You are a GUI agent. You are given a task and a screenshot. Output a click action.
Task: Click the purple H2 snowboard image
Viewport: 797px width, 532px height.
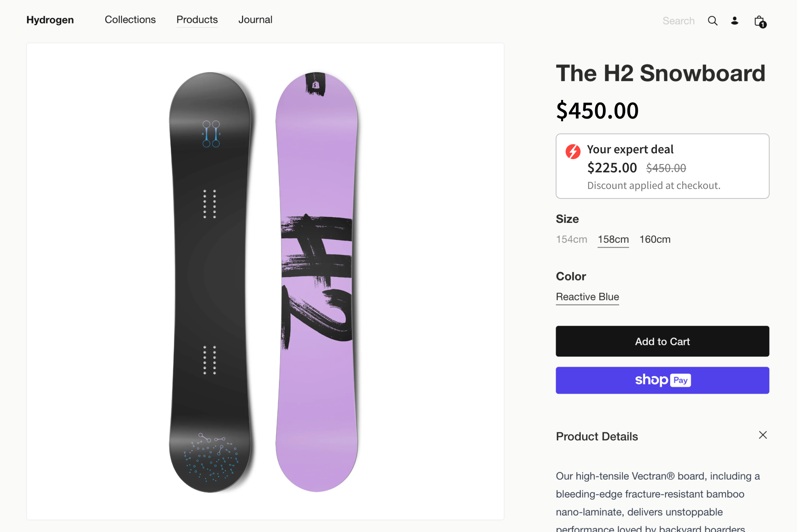click(317, 282)
